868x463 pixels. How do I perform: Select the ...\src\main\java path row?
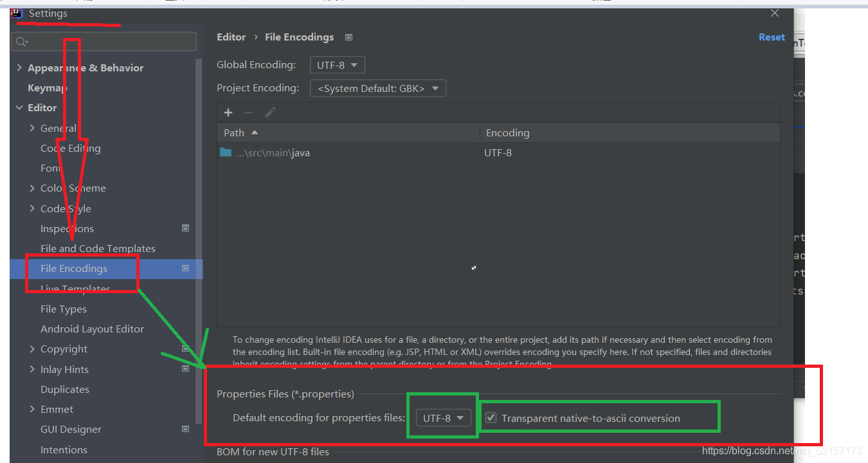click(498, 152)
